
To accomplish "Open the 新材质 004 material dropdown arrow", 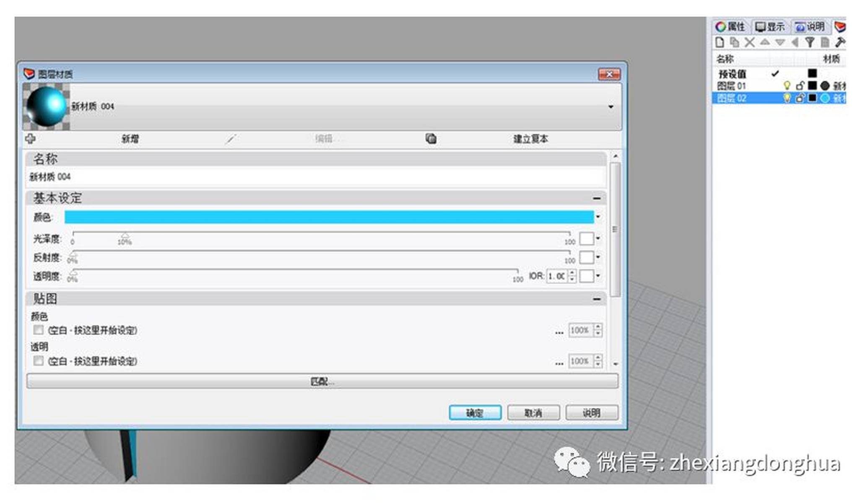I will pos(611,107).
